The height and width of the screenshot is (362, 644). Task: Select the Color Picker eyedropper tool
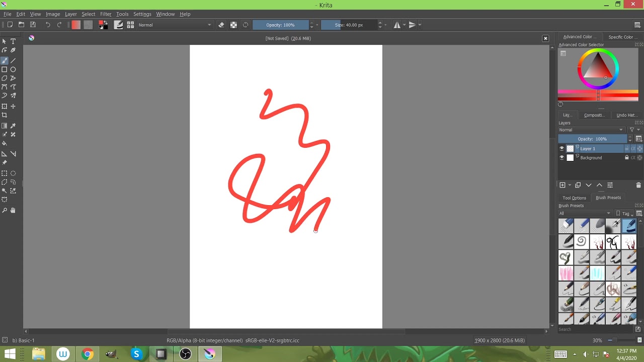(x=13, y=126)
